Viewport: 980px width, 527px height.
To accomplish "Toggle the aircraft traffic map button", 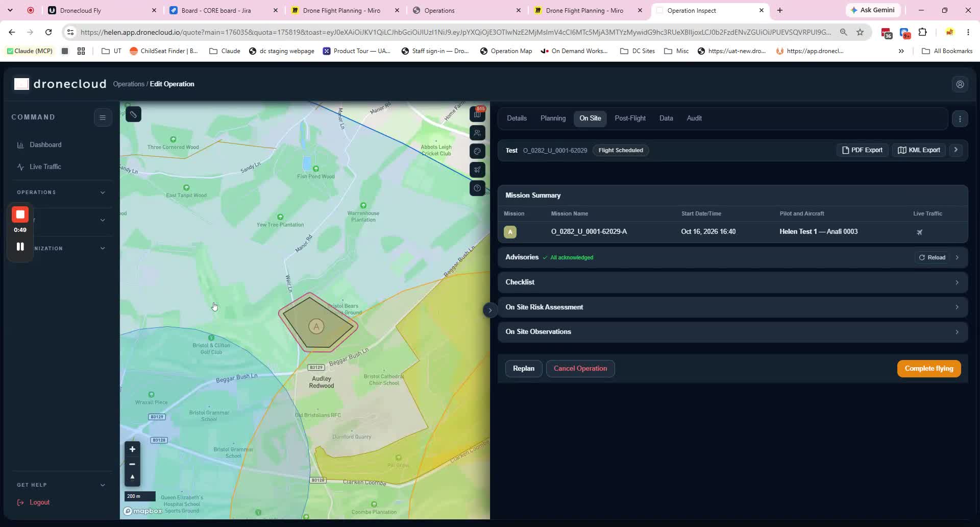I will coord(477,170).
